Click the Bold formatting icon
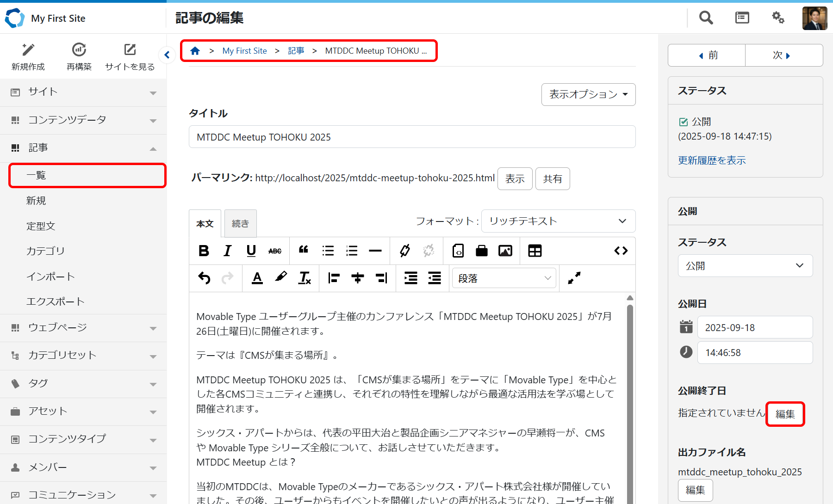The width and height of the screenshot is (833, 504). click(x=204, y=251)
